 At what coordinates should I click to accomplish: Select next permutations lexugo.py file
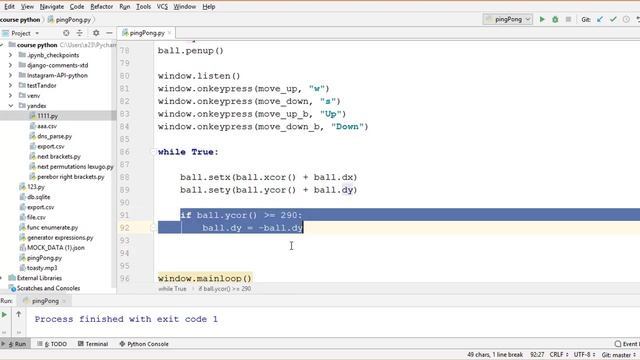[x=75, y=167]
